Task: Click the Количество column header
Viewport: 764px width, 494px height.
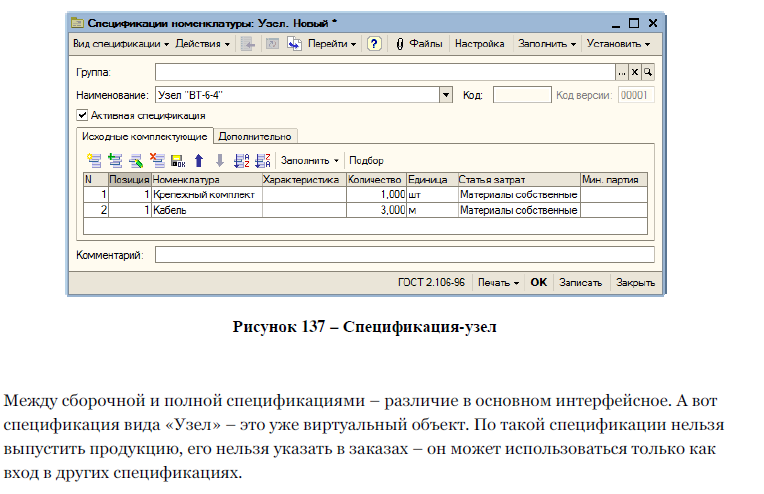Action: point(376,180)
